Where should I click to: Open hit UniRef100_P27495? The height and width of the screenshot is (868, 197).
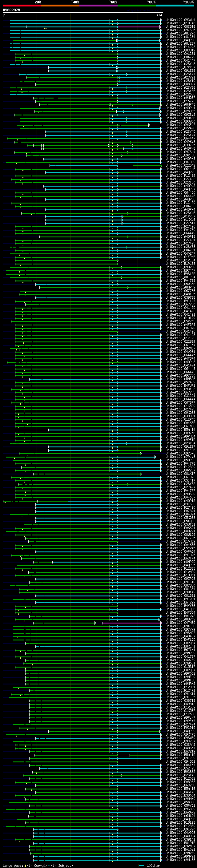tap(180, 243)
